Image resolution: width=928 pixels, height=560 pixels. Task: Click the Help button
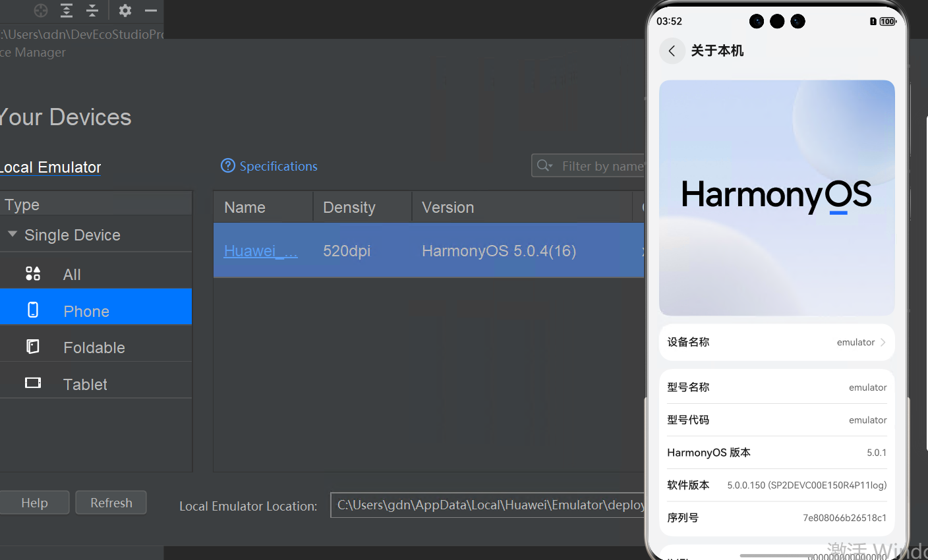[x=34, y=503]
